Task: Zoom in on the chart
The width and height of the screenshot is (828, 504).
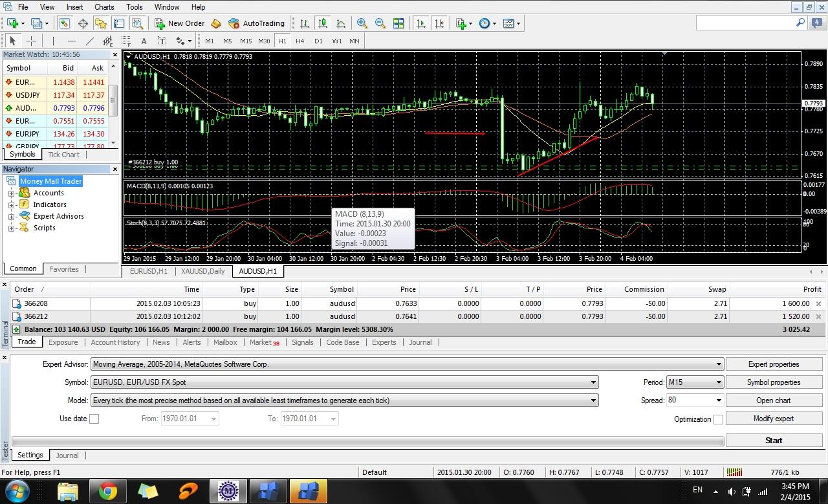Action: (362, 23)
